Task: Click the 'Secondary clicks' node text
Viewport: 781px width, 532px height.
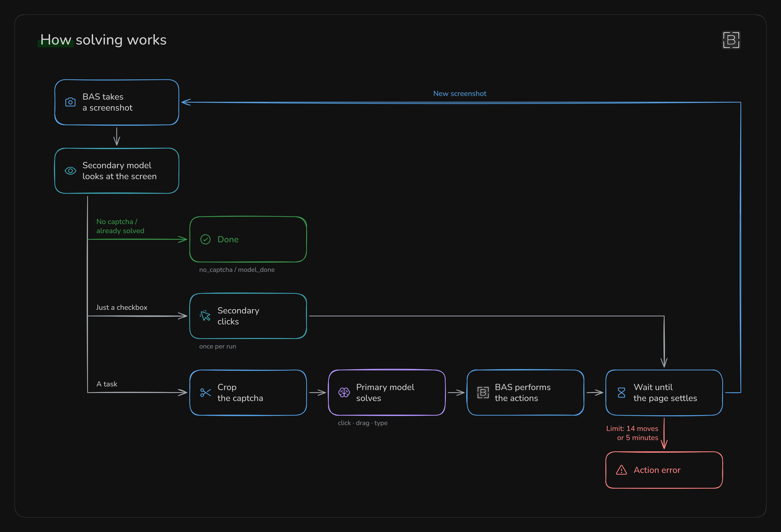Action: point(238,316)
